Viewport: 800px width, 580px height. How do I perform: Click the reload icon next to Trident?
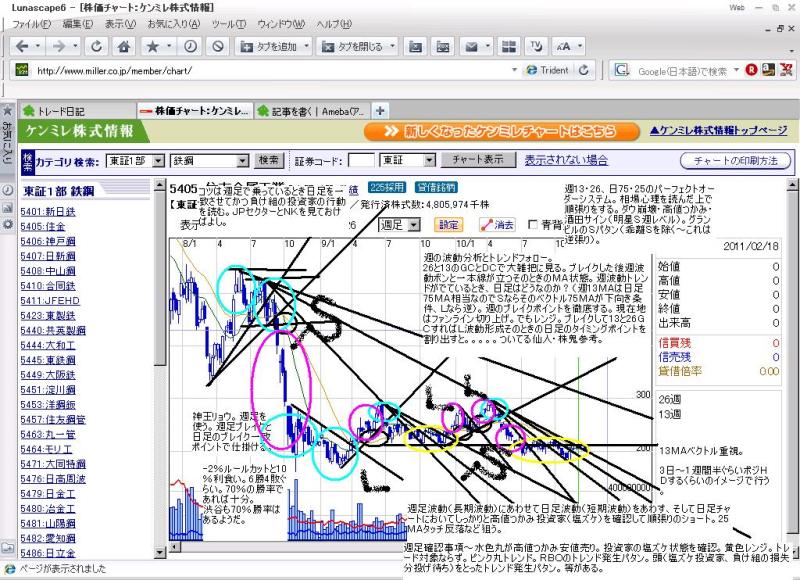[x=584, y=70]
